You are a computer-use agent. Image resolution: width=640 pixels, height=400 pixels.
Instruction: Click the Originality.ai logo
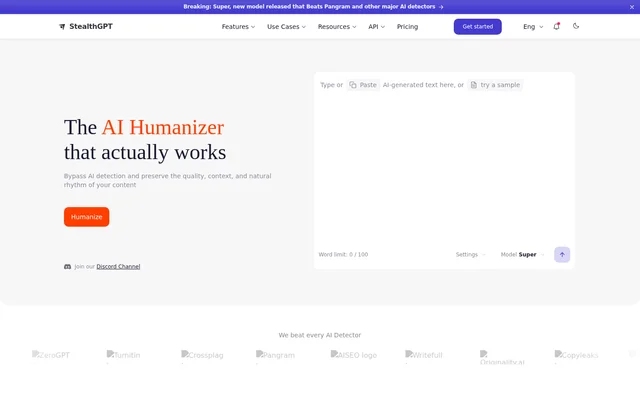[x=502, y=358]
